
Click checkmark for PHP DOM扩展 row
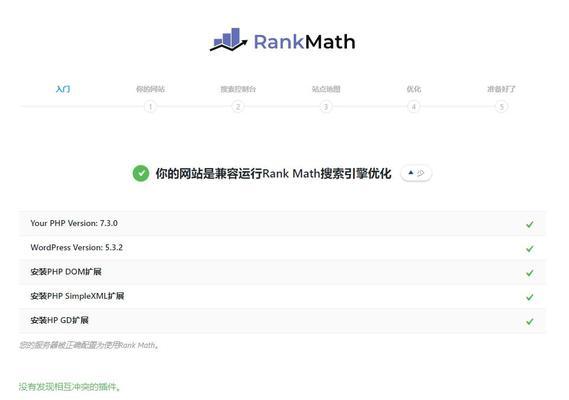point(530,273)
